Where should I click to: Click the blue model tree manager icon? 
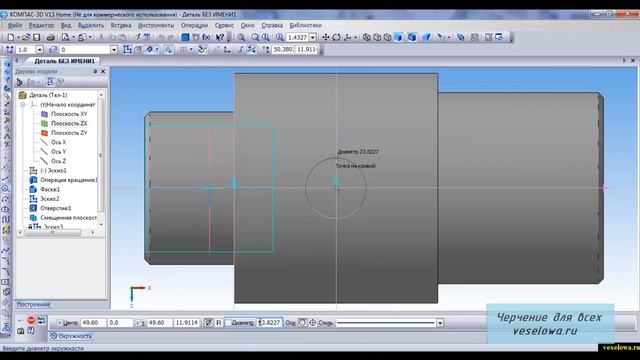(185, 37)
